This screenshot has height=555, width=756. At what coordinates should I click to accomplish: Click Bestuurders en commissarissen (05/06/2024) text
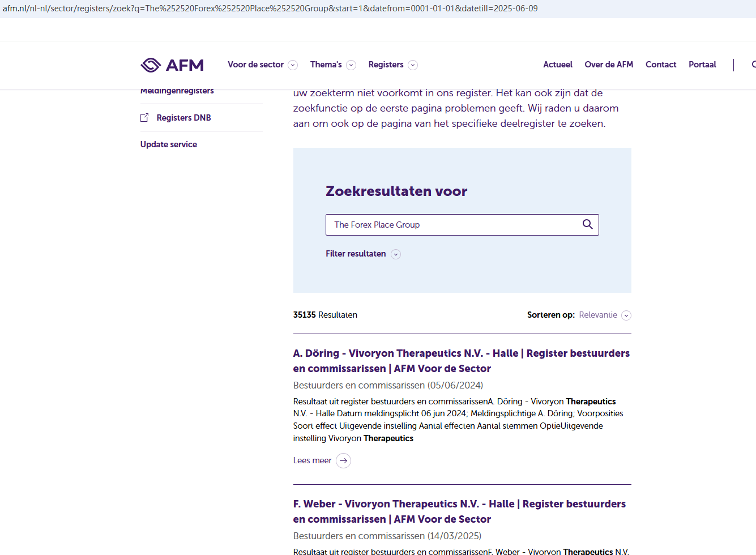click(x=388, y=385)
